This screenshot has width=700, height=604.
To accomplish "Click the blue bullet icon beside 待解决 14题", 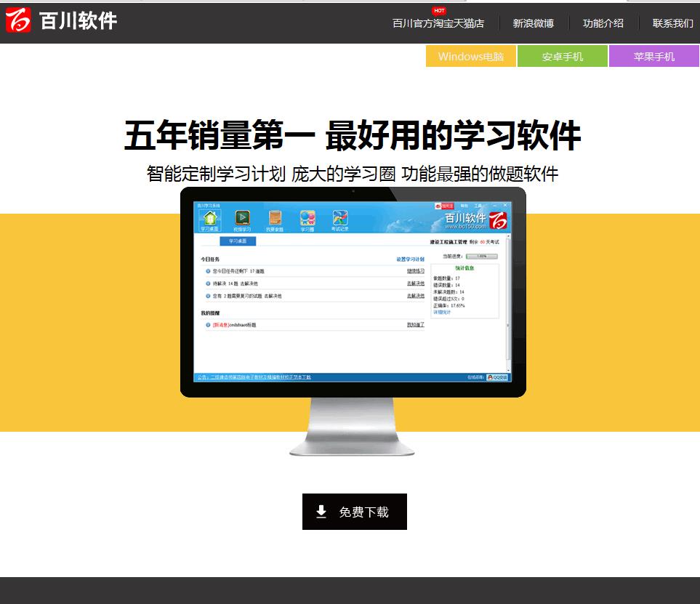I will [x=208, y=283].
